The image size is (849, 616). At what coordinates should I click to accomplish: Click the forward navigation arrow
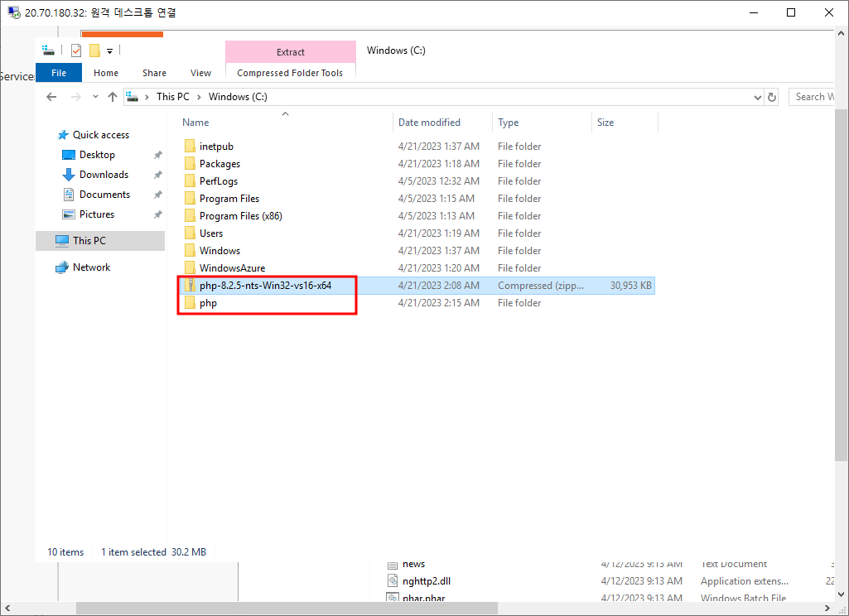[x=76, y=97]
